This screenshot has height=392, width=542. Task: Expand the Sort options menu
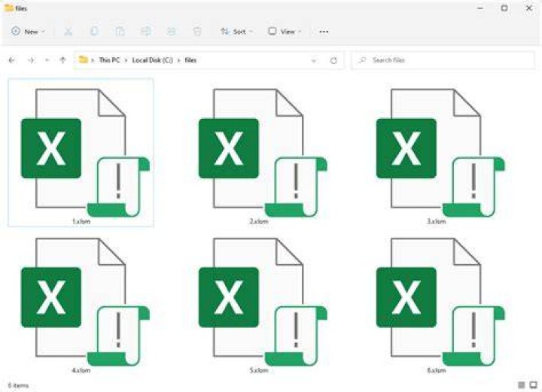point(237,32)
